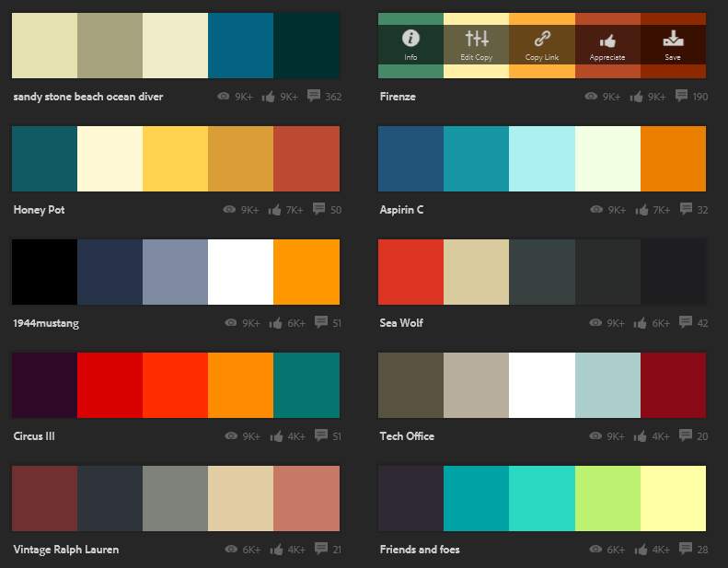
Task: Save the Firenze theme
Action: pyautogui.click(x=673, y=45)
